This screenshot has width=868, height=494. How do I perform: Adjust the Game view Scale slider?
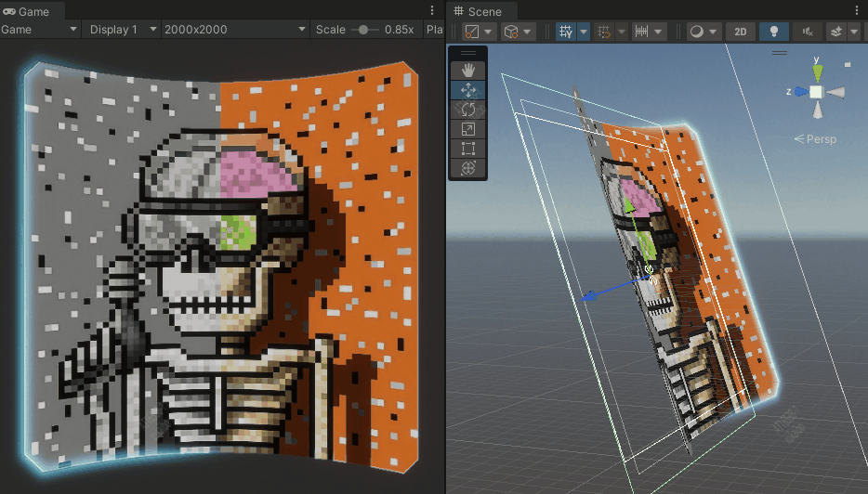pyautogui.click(x=363, y=30)
